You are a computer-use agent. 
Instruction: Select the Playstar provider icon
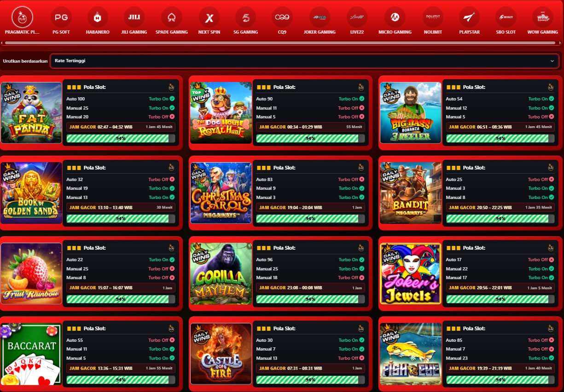tap(469, 18)
